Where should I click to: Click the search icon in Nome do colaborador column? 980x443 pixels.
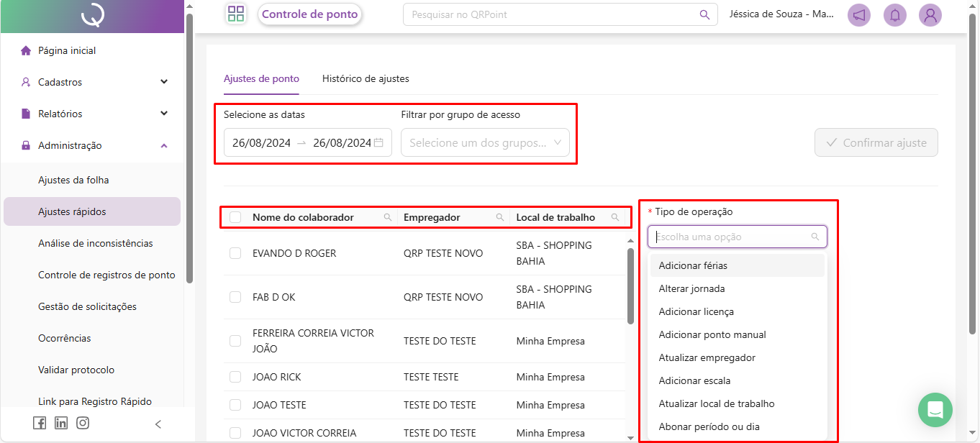pos(388,217)
